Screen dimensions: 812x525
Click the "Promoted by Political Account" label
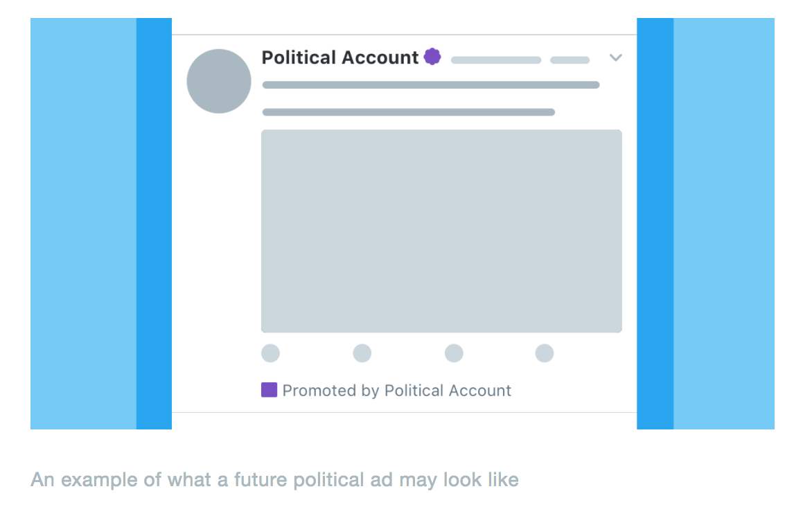[x=396, y=391]
